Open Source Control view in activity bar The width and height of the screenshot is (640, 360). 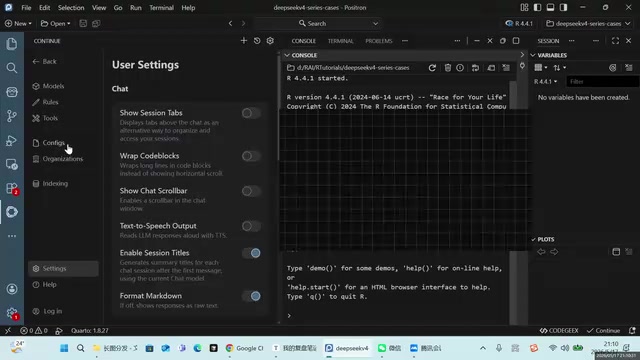click(x=12, y=116)
